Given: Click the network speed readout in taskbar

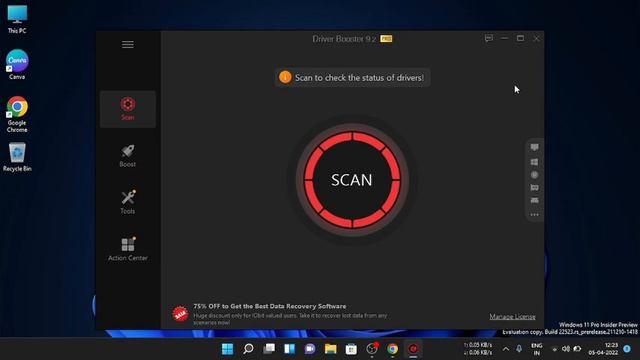Looking at the screenshot, I should click(478, 349).
